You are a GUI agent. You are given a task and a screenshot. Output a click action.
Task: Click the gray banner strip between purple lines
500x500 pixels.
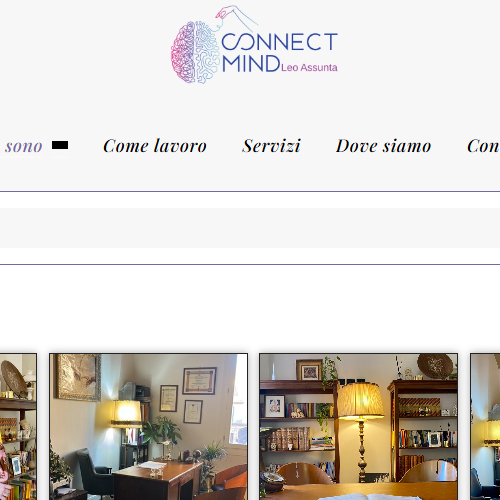click(x=250, y=228)
